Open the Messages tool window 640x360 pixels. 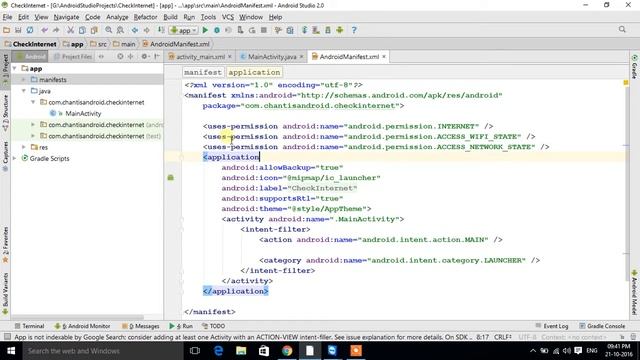pos(141,326)
